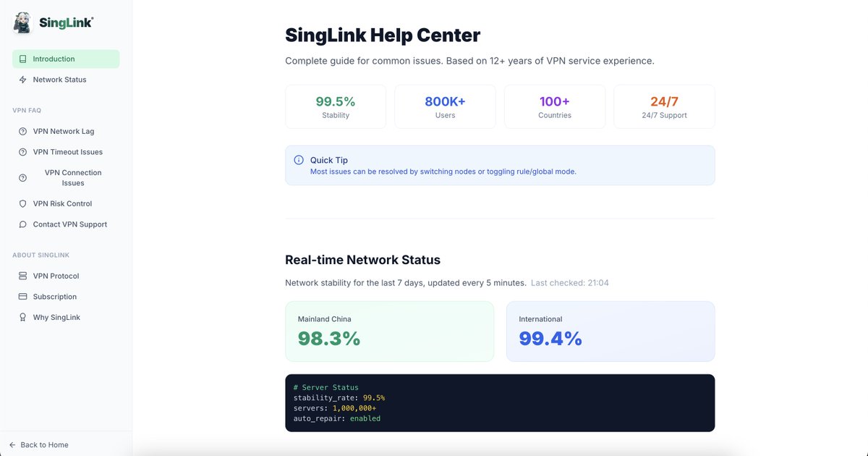Viewport: 868px width, 456px height.
Task: Go to the Subscription page
Action: 66,297
